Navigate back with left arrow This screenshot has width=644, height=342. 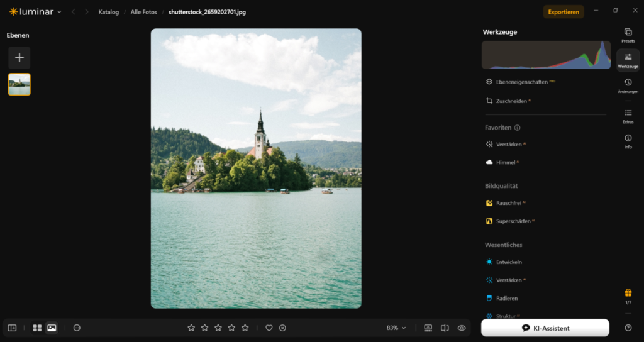(74, 12)
